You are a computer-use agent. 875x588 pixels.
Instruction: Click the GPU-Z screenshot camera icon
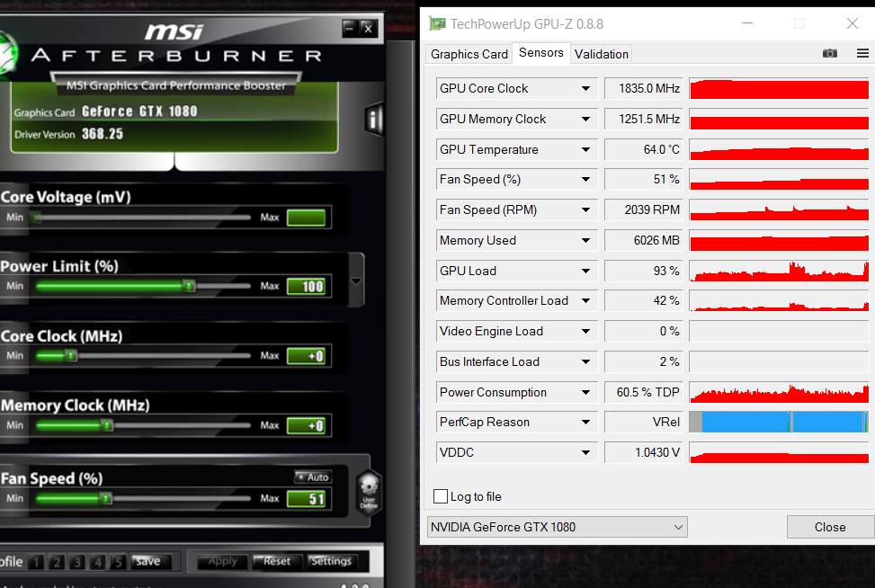pos(829,54)
